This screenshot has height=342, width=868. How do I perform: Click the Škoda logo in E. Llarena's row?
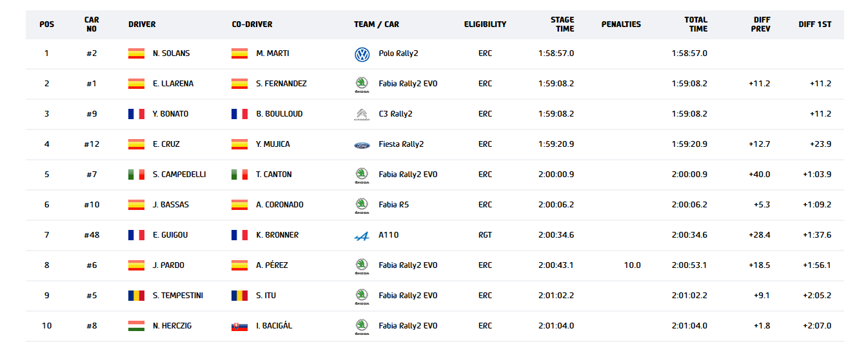click(362, 84)
